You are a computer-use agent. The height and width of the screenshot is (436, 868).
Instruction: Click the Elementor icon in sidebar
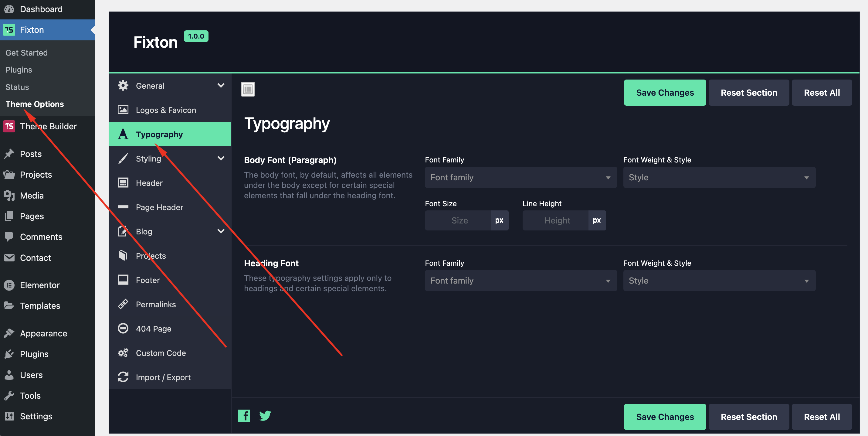click(x=9, y=285)
